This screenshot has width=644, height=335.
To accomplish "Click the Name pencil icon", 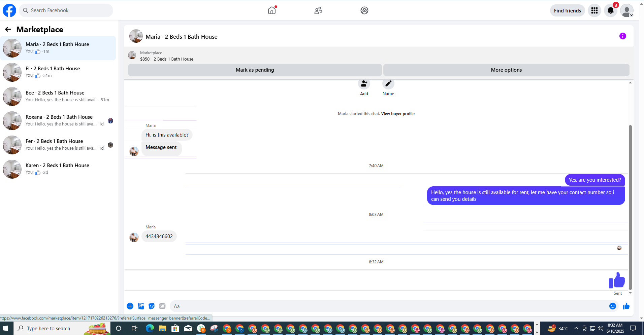I will tap(388, 84).
